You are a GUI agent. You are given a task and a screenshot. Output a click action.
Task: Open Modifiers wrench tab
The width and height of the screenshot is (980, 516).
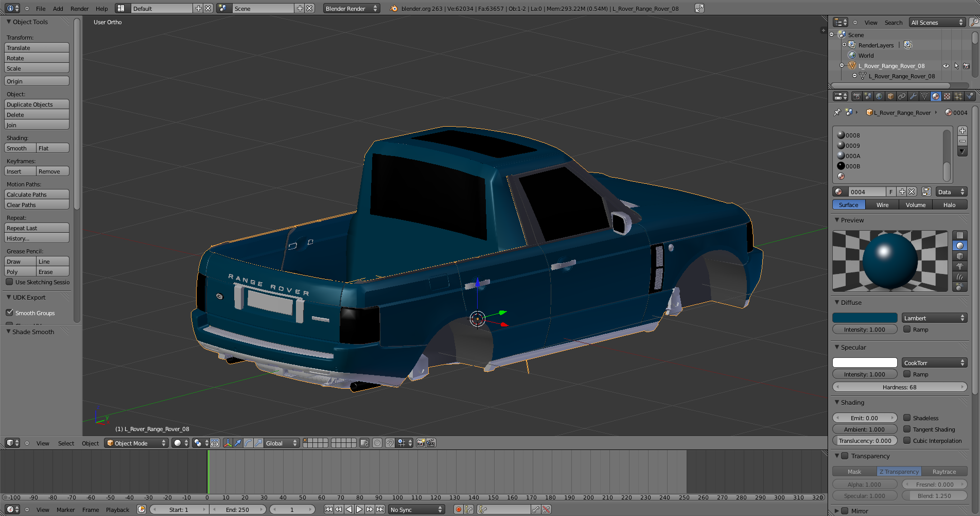[x=913, y=96]
